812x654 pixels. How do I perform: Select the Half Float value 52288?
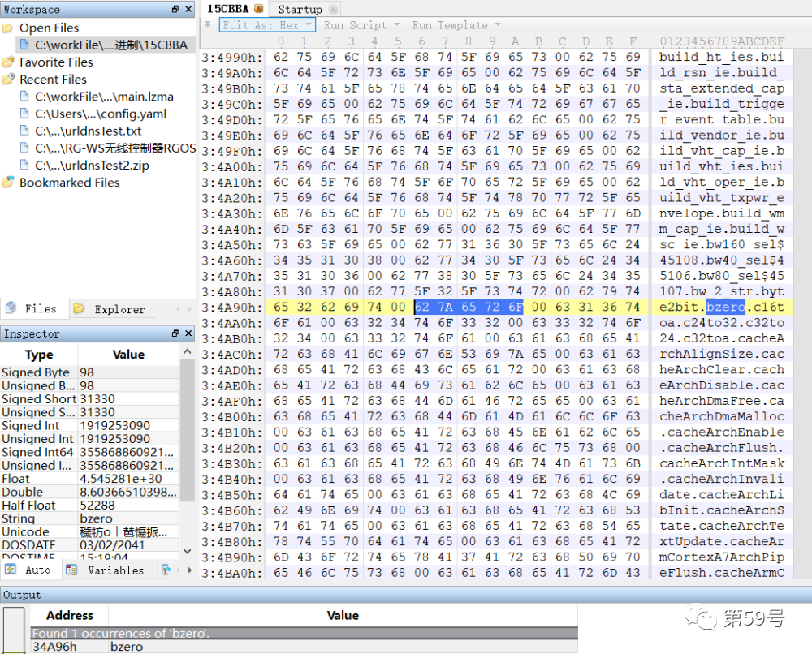[x=97, y=505]
